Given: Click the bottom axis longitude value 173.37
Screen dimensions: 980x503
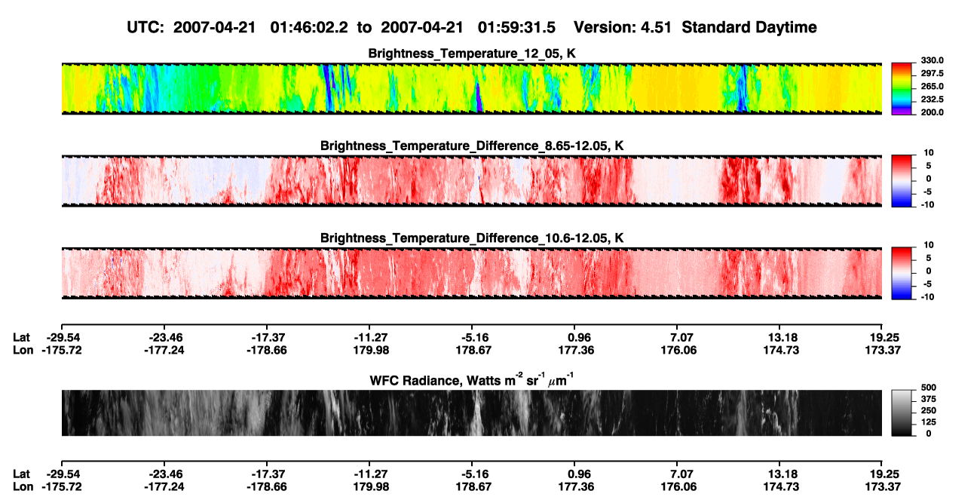Looking at the screenshot, I should click(884, 487).
